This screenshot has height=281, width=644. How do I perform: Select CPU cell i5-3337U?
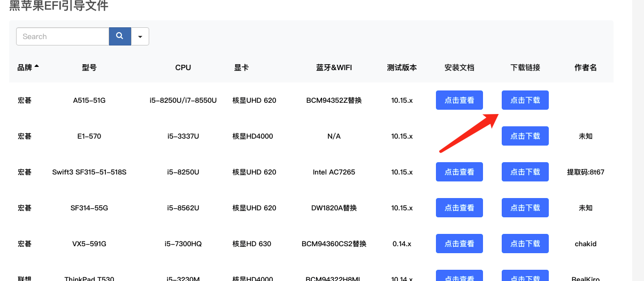click(x=183, y=136)
